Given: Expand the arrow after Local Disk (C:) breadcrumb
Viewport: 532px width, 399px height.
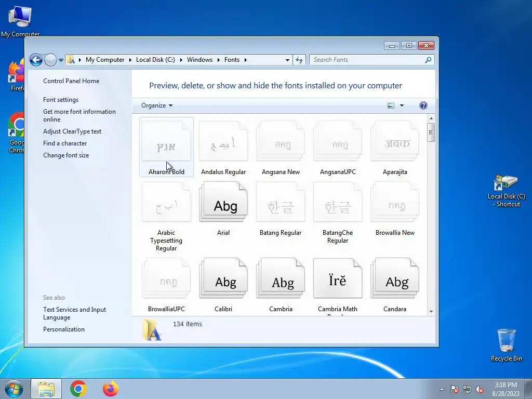Looking at the screenshot, I should [181, 60].
